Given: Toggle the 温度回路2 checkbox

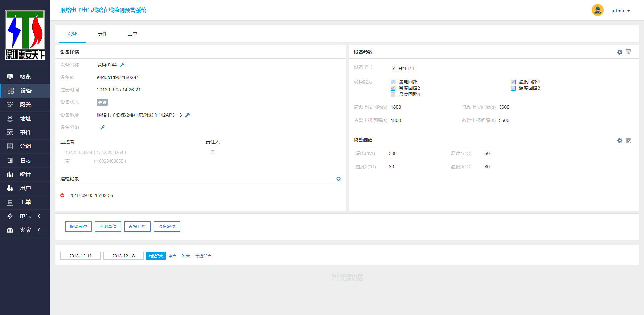Looking at the screenshot, I should pyautogui.click(x=393, y=88).
